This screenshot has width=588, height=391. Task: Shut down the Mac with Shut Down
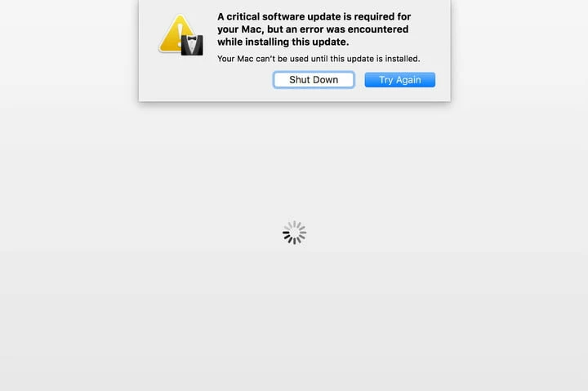(x=314, y=80)
